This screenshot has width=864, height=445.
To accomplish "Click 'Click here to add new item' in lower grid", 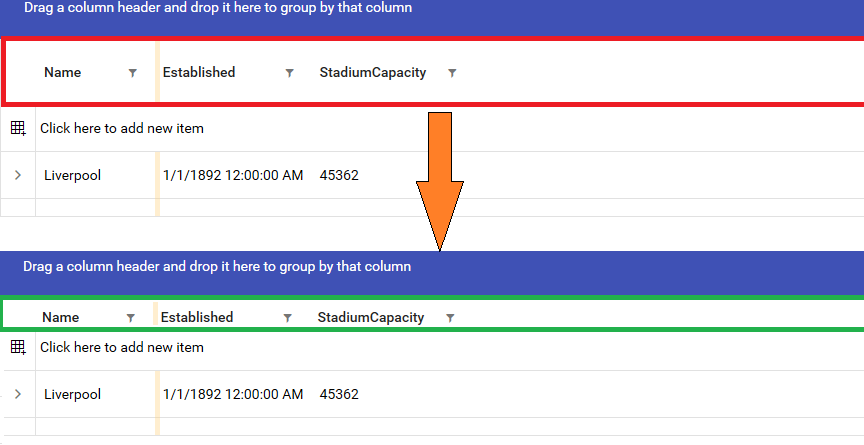I will pyautogui.click(x=122, y=348).
